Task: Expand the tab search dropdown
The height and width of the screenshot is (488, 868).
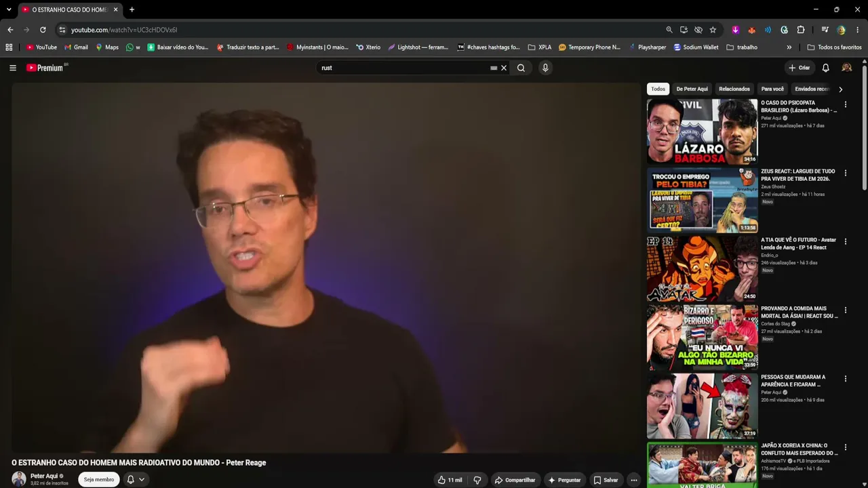Action: 9,9
